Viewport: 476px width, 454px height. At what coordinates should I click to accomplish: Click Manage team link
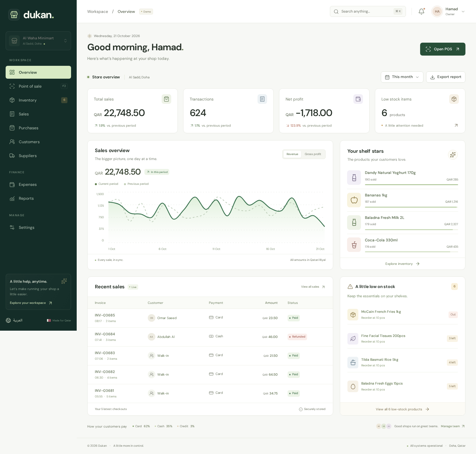pos(453,426)
